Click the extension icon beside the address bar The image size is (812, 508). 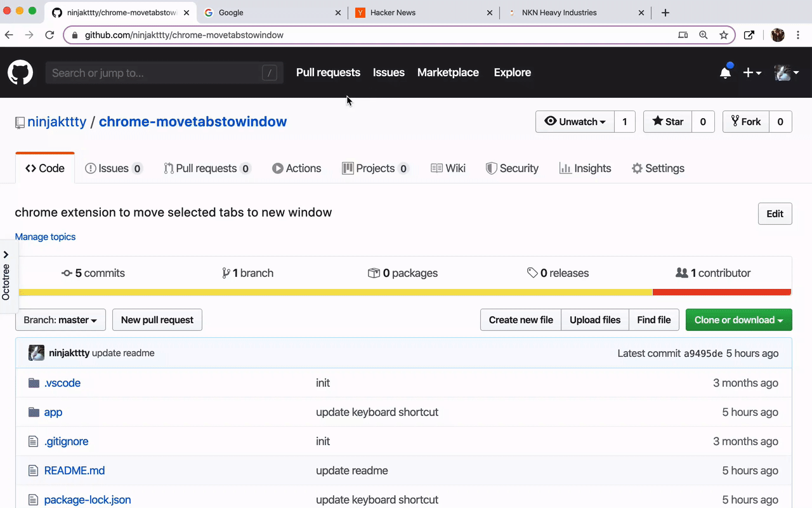749,35
